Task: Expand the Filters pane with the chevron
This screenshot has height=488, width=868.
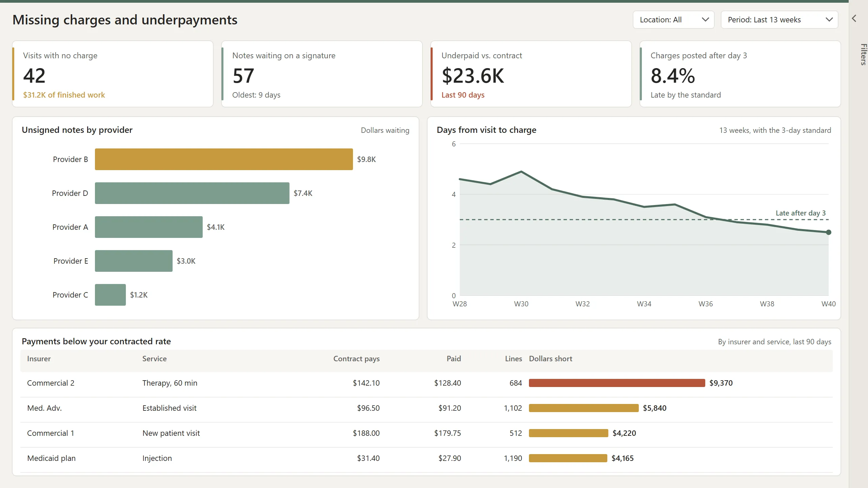Action: (854, 19)
